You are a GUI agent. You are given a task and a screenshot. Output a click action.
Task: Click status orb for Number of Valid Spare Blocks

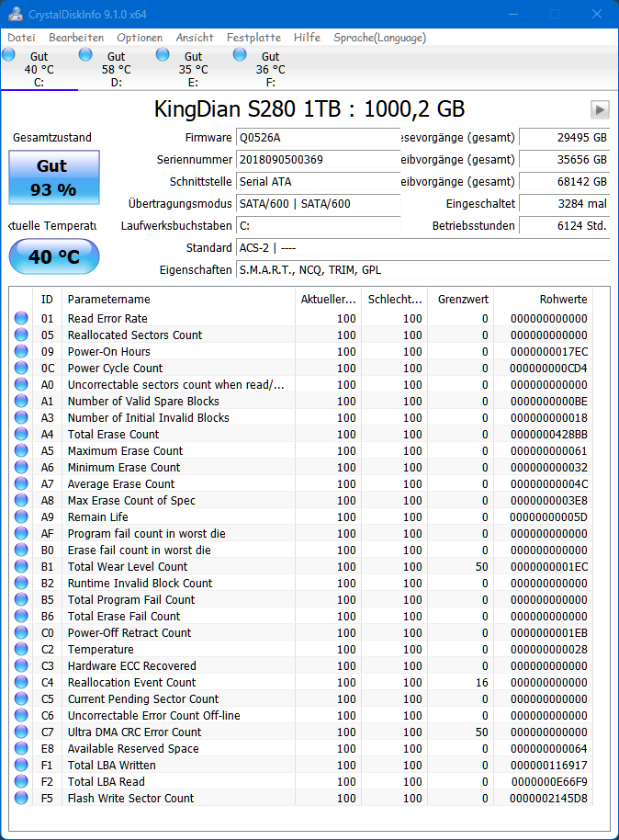tap(21, 402)
